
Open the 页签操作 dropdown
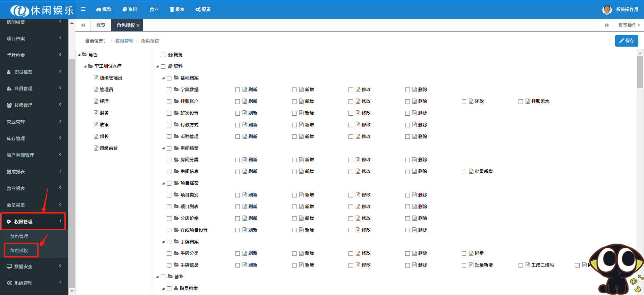coord(629,25)
